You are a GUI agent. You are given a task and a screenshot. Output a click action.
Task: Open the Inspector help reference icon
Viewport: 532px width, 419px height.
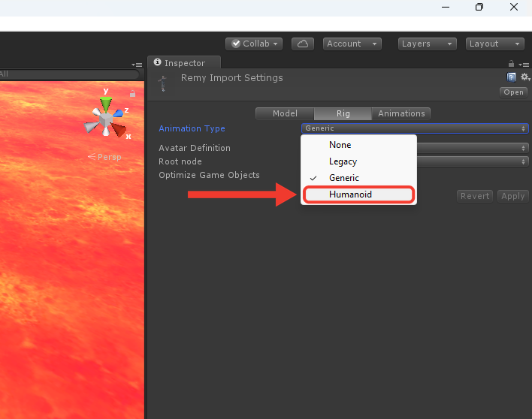[511, 77]
